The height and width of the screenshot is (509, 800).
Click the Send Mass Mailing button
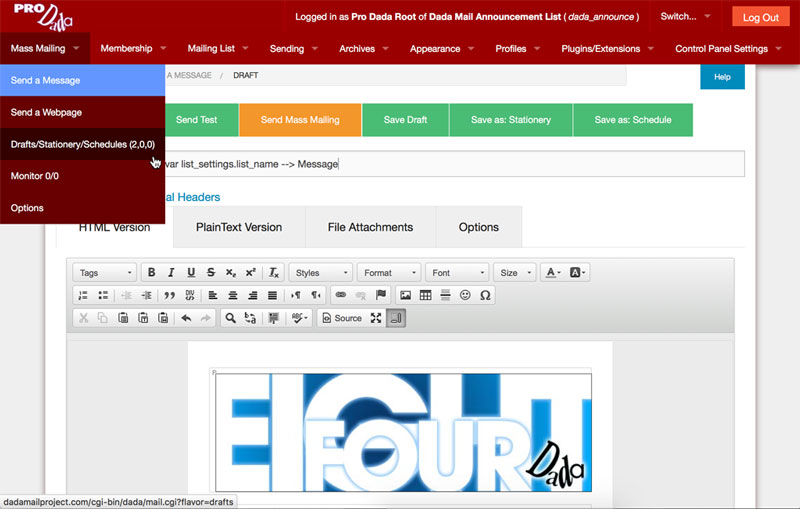pyautogui.click(x=300, y=120)
